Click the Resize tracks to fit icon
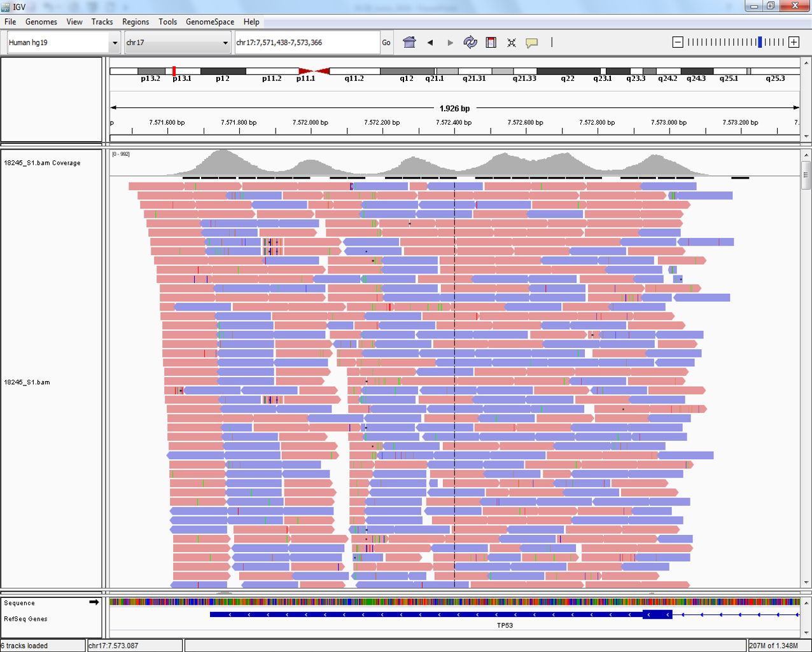This screenshot has width=812, height=652. click(511, 43)
